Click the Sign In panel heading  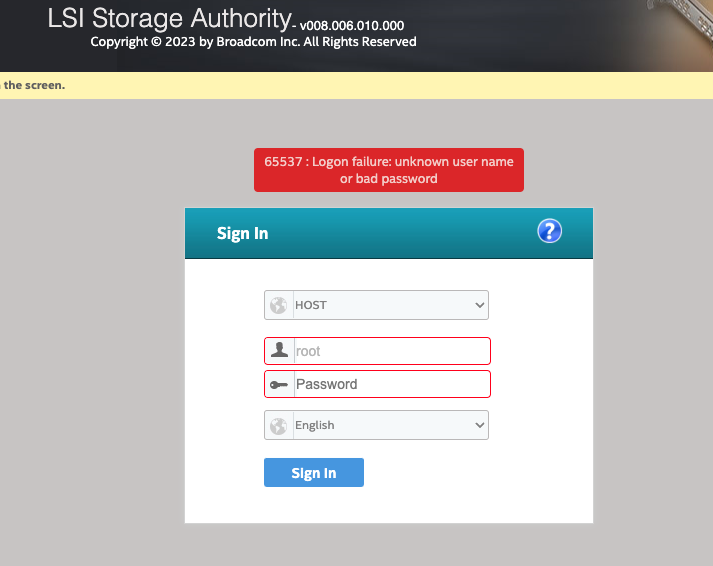[243, 233]
